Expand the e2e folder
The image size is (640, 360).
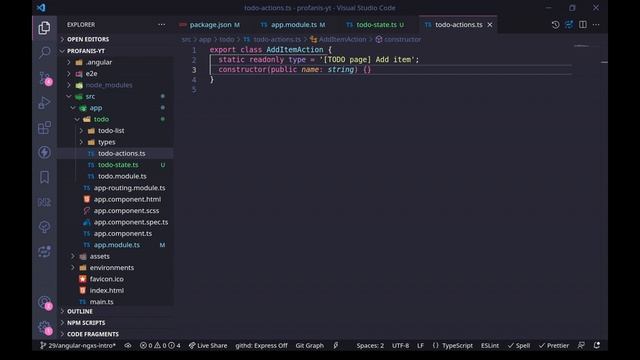pos(91,73)
